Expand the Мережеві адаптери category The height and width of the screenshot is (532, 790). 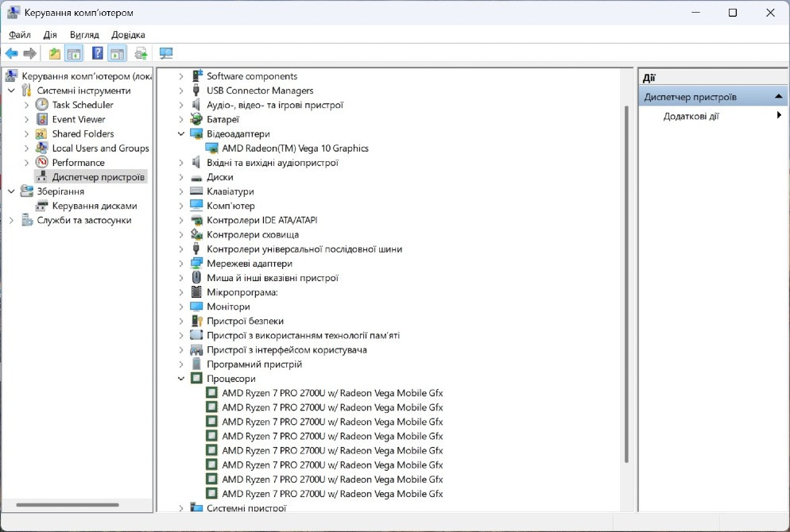[x=181, y=264]
